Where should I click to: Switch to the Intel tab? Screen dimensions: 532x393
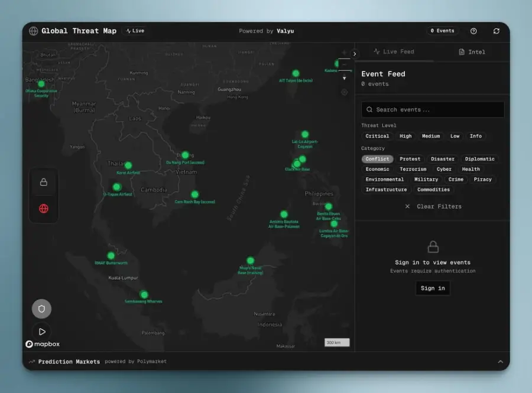tap(472, 52)
